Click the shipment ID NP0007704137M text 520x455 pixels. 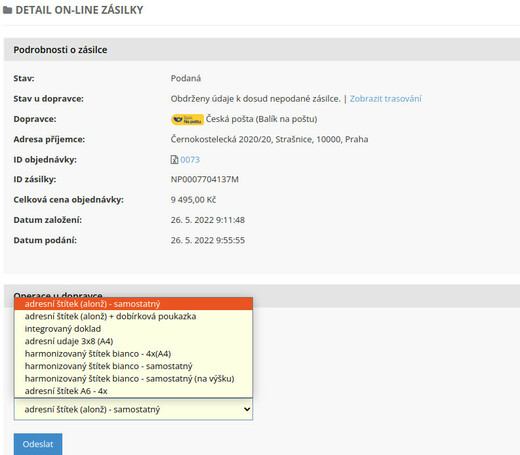coord(205,179)
